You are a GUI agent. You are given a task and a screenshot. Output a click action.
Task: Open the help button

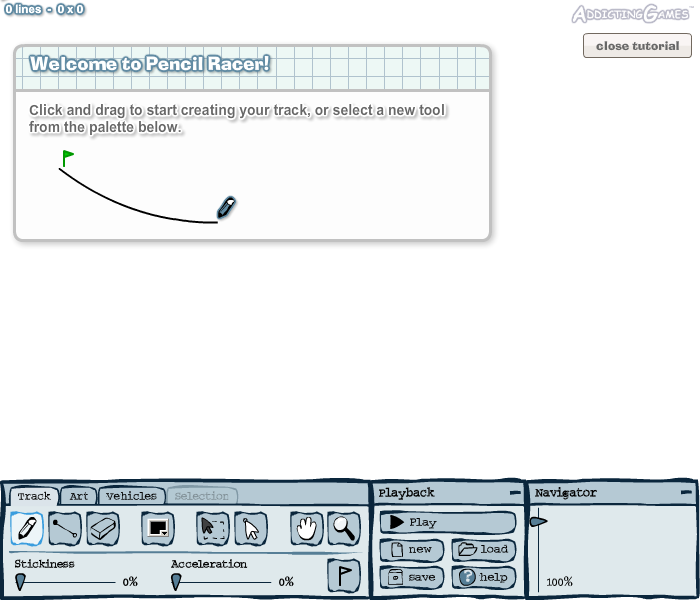pyautogui.click(x=484, y=577)
